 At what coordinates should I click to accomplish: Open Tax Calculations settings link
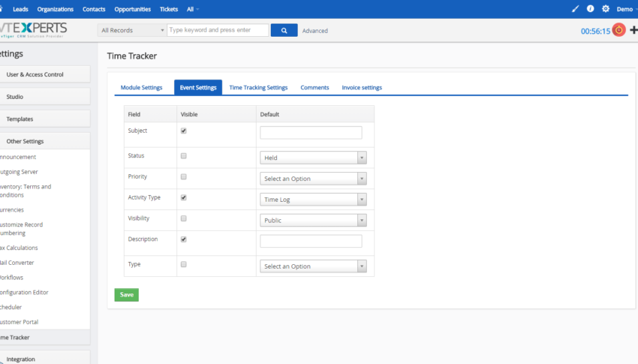[19, 248]
